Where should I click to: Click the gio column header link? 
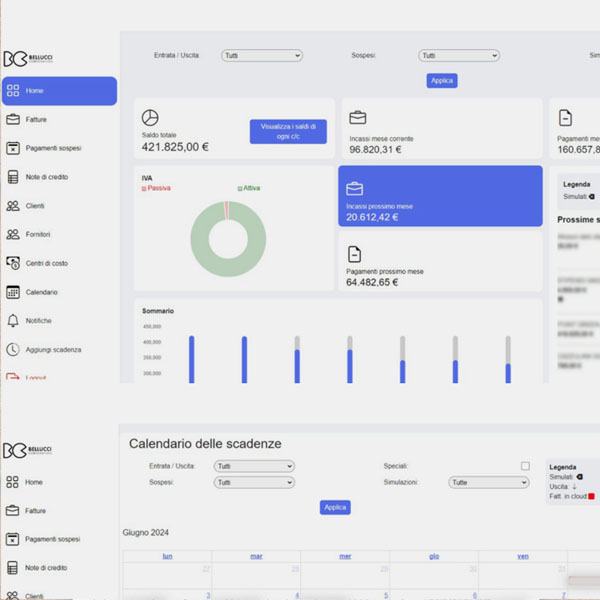point(434,556)
